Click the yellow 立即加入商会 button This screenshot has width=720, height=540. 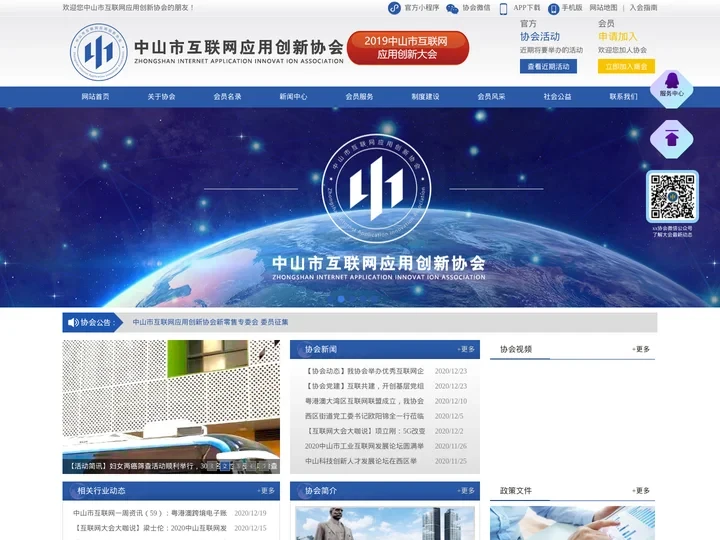[x=626, y=67]
